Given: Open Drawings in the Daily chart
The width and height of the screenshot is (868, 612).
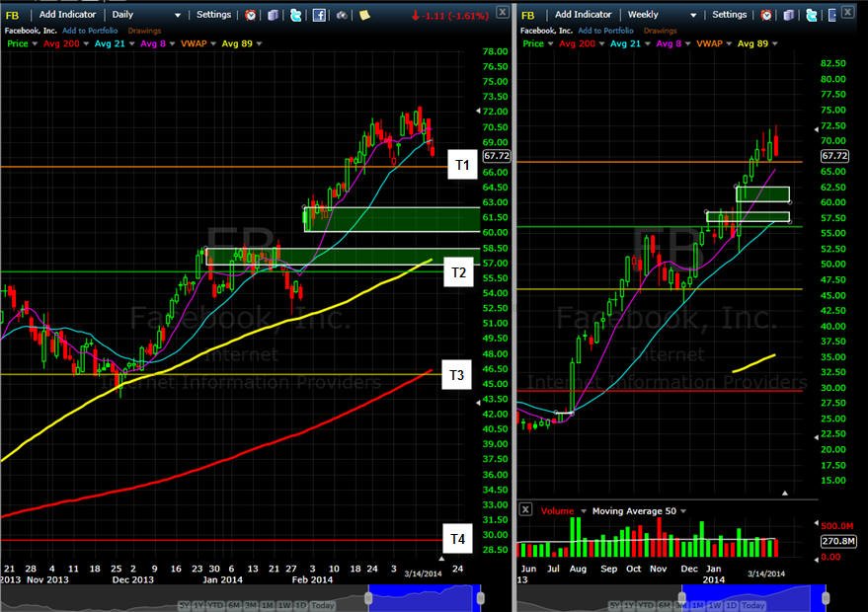Looking at the screenshot, I should click(144, 31).
